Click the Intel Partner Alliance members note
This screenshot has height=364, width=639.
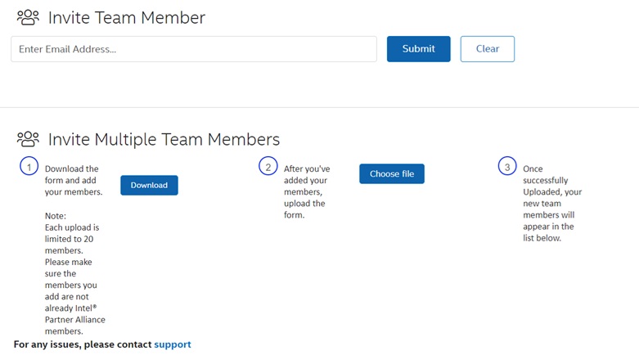pyautogui.click(x=75, y=297)
